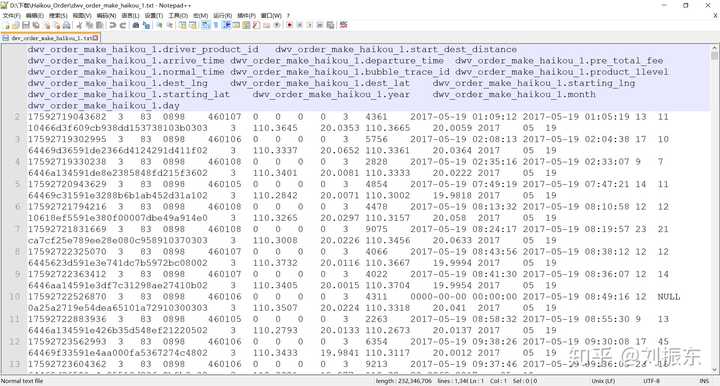Click the vertical scrollbar down arrow
Viewport: 720px width, 386px height.
[x=714, y=369]
